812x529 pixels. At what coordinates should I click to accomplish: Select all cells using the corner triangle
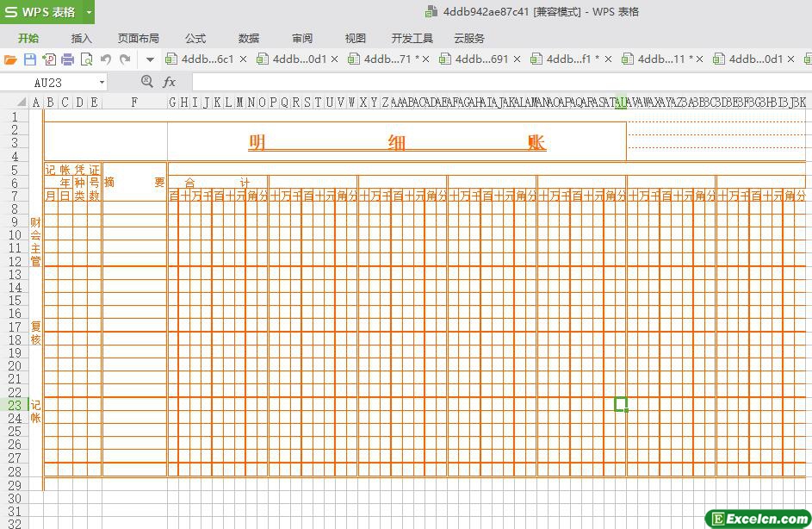pos(22,102)
